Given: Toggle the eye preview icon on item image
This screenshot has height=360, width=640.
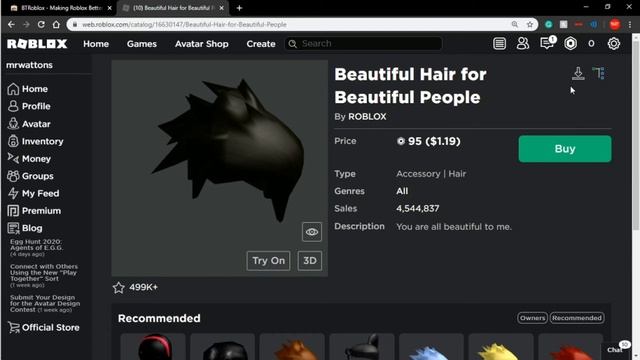Looking at the screenshot, I should pyautogui.click(x=312, y=232).
